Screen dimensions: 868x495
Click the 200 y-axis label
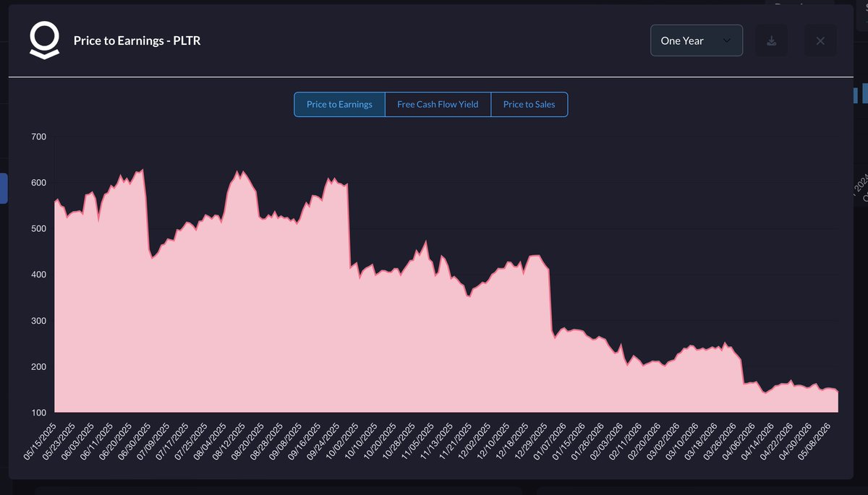(x=38, y=367)
